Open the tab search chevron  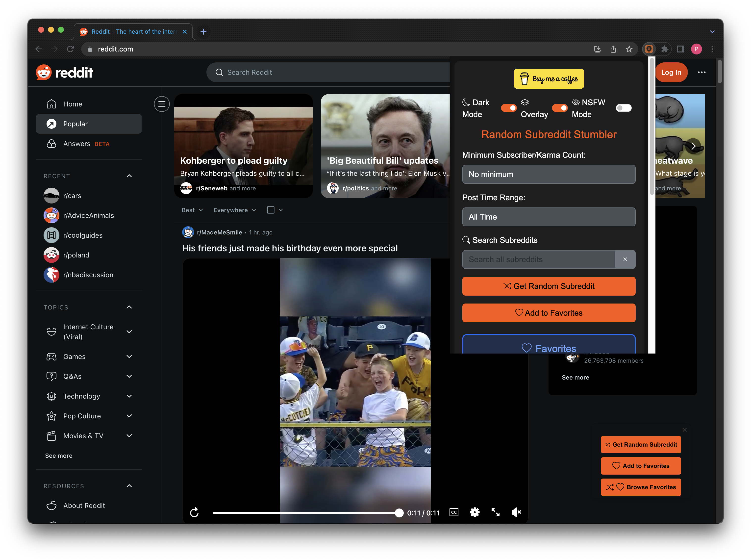point(712,31)
